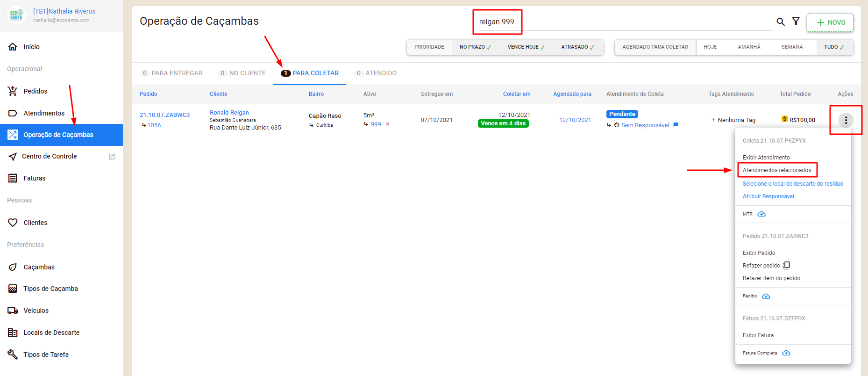Remove ativo 999 with red X

tap(387, 124)
